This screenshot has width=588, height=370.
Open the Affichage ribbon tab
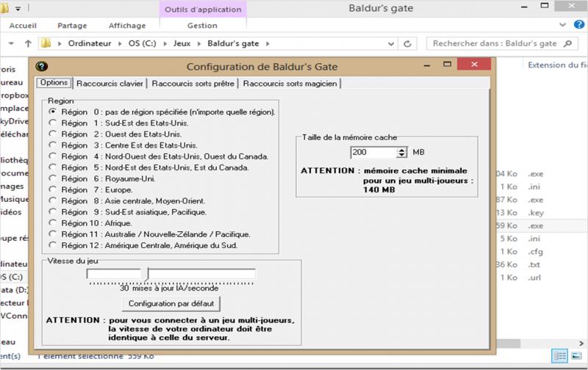coord(127,26)
